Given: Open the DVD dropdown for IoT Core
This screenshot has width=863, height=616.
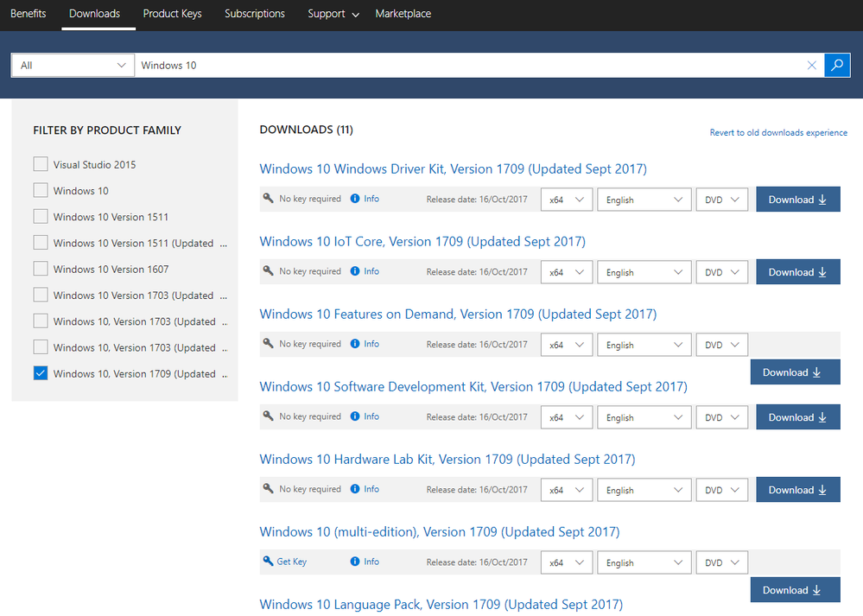Looking at the screenshot, I should [x=721, y=272].
